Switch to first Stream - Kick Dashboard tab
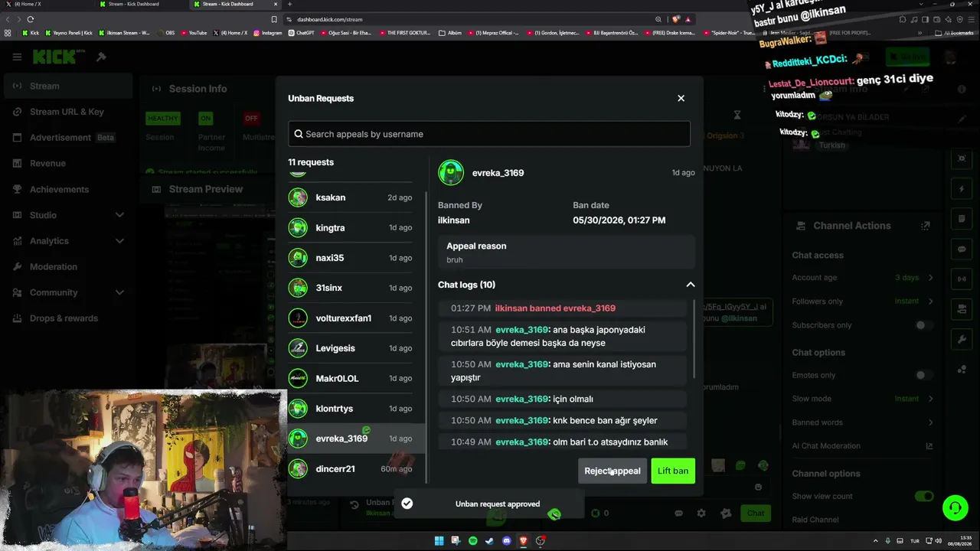 (x=142, y=4)
